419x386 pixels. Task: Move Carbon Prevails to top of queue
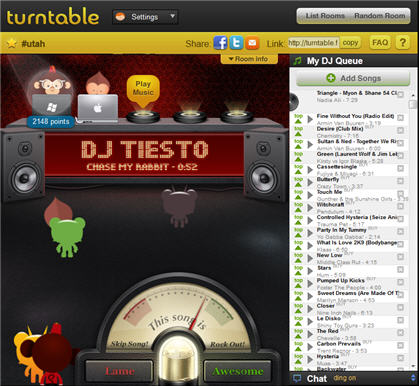pos(298,346)
